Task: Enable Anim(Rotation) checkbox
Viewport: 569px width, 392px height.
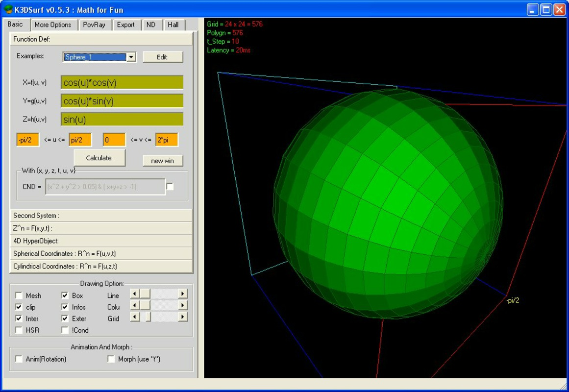Action: coord(19,359)
